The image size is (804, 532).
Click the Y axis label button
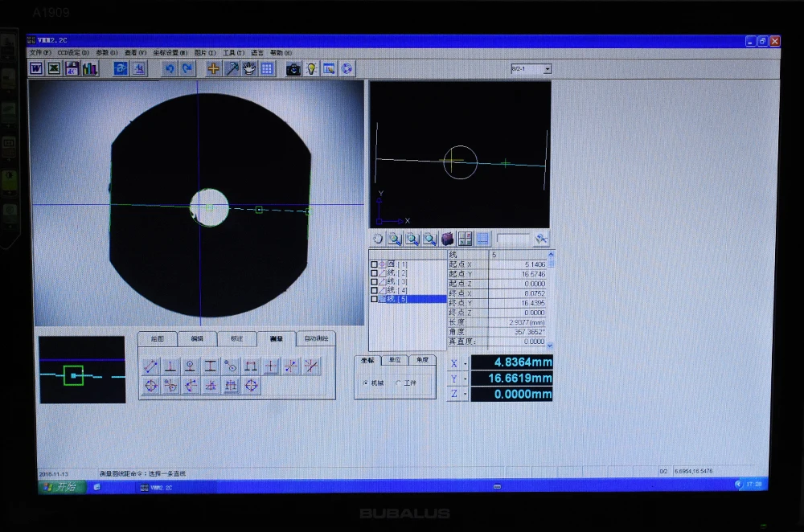click(453, 379)
